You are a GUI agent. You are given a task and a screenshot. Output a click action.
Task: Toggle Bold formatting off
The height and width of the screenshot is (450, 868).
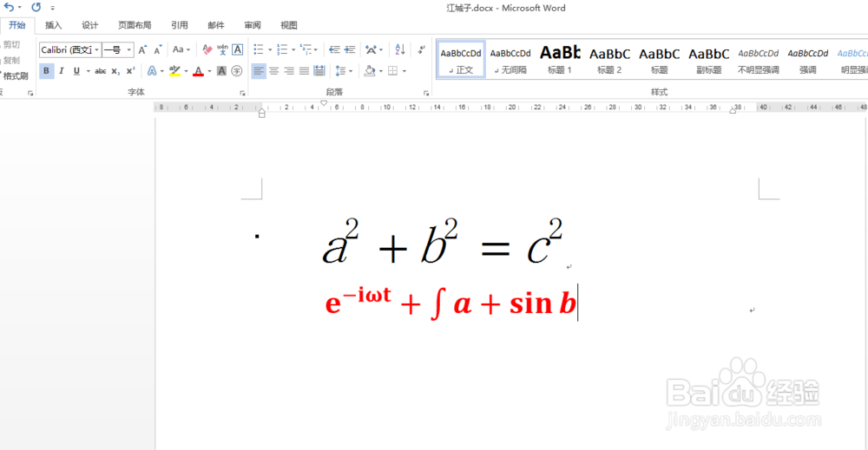(47, 71)
